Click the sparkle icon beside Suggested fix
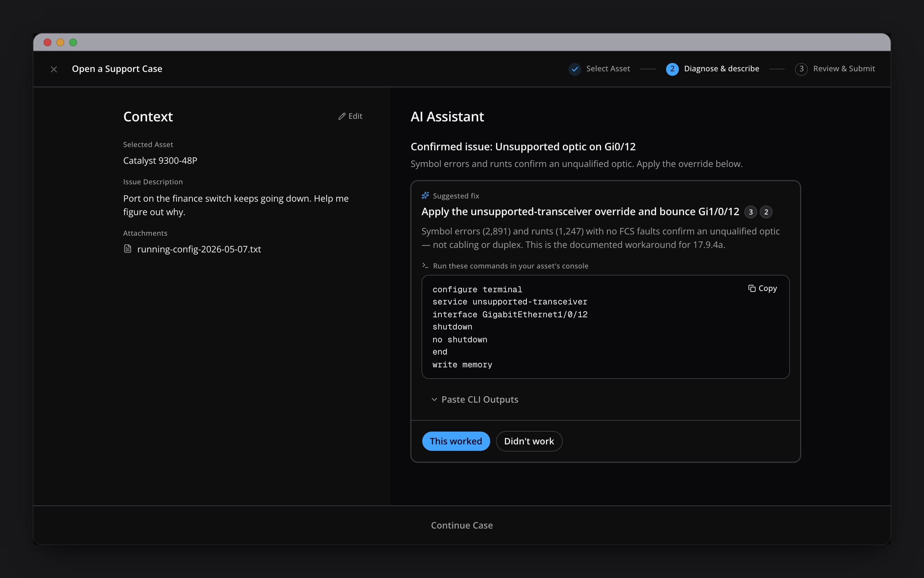This screenshot has width=924, height=578. click(x=425, y=195)
